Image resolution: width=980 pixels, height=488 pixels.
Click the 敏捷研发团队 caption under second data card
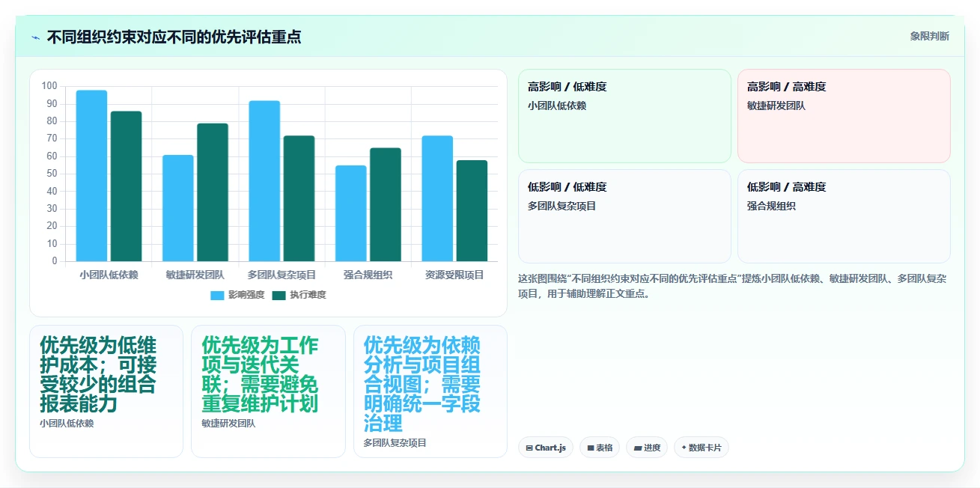click(x=228, y=424)
